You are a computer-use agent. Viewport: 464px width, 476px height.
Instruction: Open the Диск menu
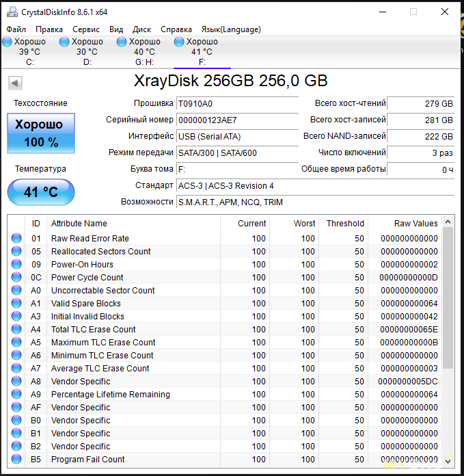pyautogui.click(x=141, y=29)
